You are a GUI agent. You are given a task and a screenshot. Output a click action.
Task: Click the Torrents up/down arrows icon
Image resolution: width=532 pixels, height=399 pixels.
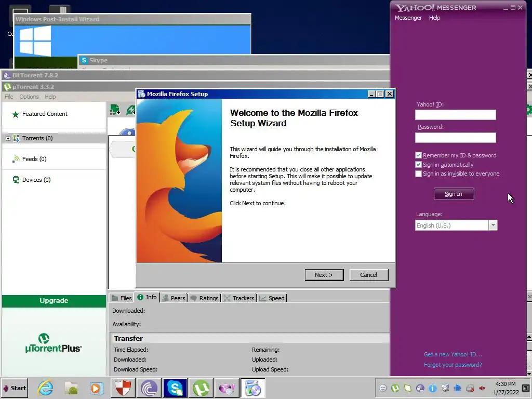(x=16, y=138)
